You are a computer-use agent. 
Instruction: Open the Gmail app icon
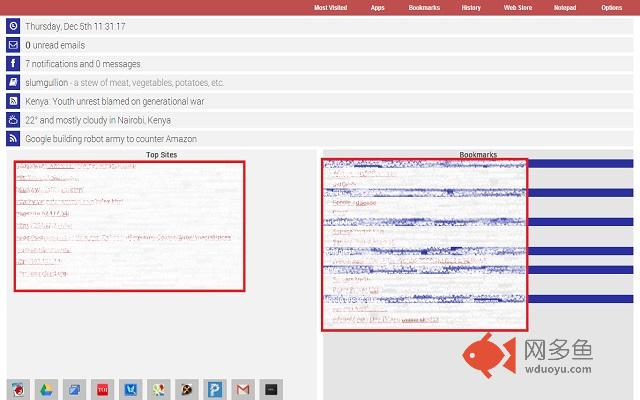pyautogui.click(x=241, y=389)
